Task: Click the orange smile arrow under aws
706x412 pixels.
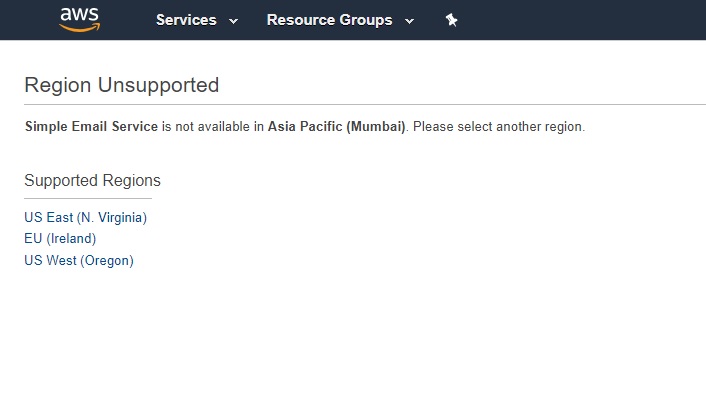Action: tap(80, 28)
